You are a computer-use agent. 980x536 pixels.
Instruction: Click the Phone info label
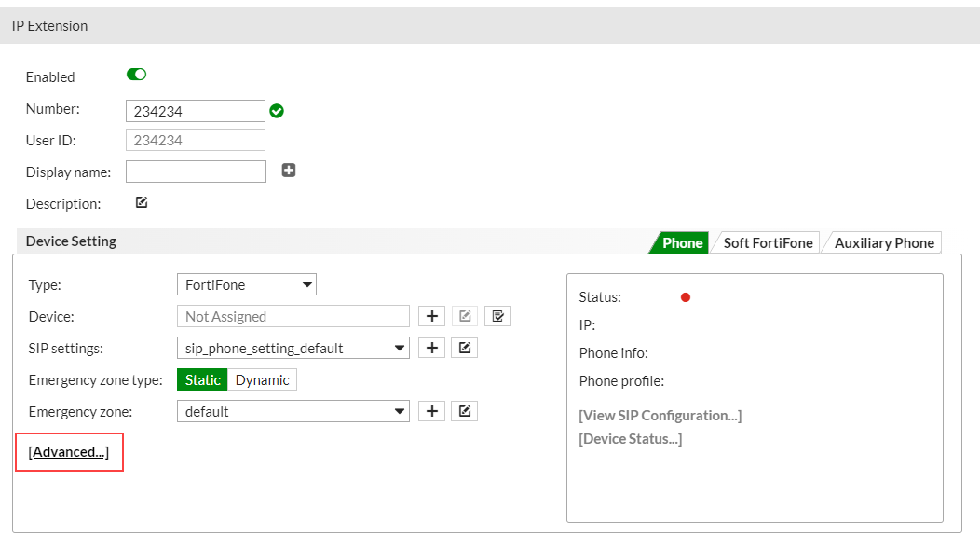coord(613,352)
